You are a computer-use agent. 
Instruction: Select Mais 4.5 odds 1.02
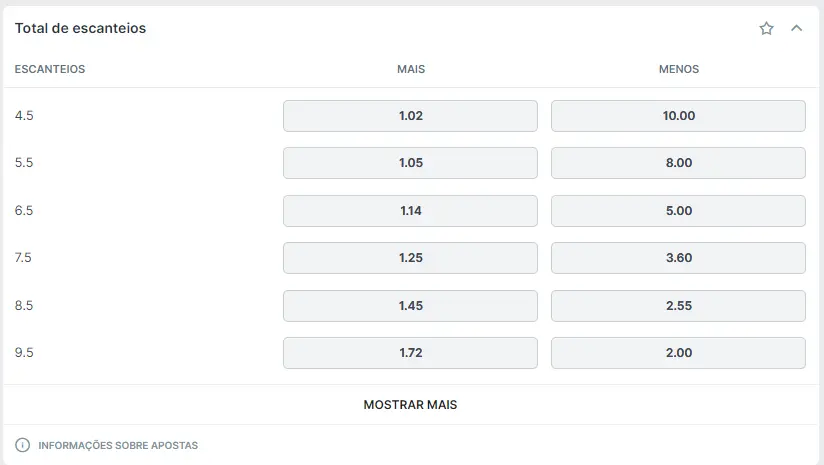click(410, 116)
